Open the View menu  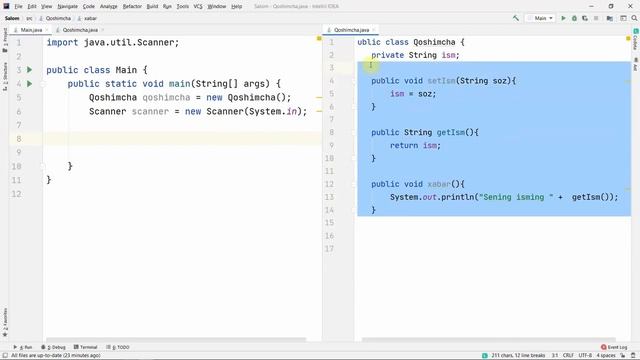47,7
